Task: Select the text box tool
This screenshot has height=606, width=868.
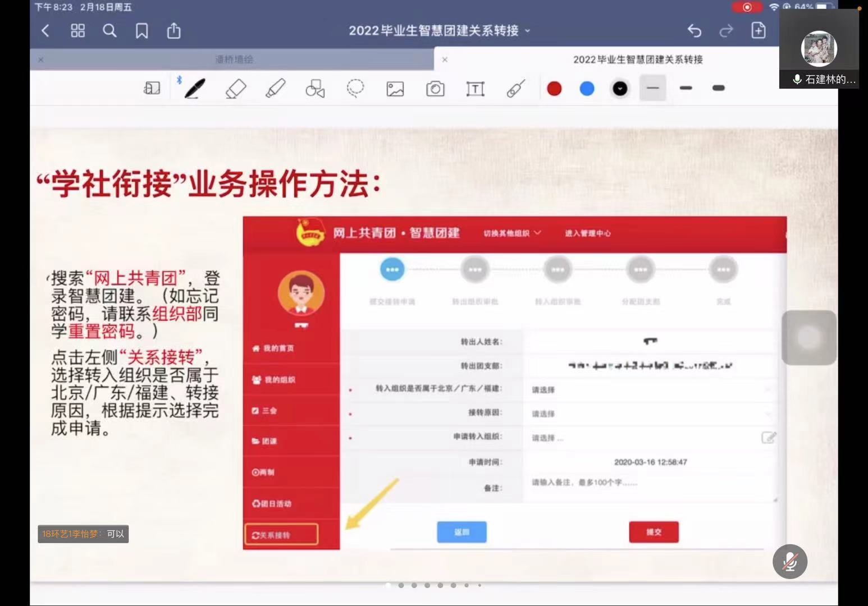Action: tap(475, 89)
